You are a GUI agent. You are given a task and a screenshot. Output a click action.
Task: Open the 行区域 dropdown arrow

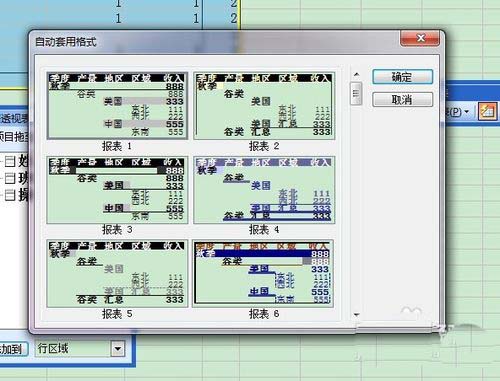pyautogui.click(x=118, y=349)
